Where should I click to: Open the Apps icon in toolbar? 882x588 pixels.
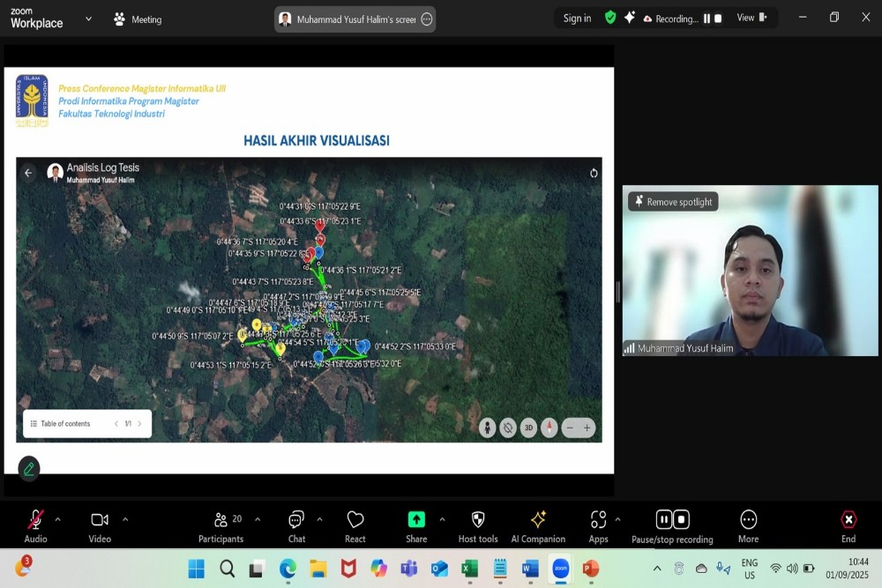[599, 520]
